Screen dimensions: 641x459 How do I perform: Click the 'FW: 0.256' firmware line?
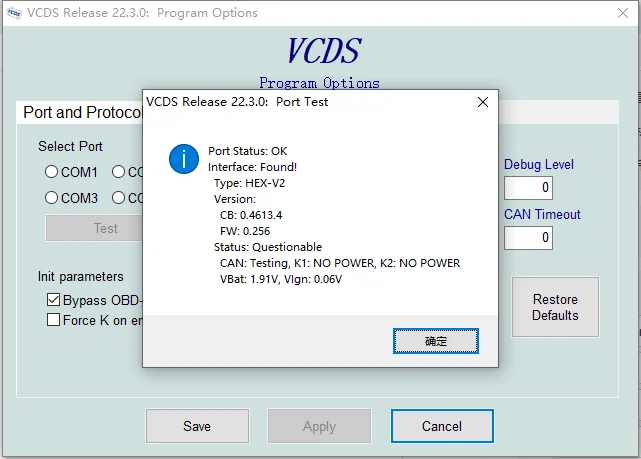point(245,231)
